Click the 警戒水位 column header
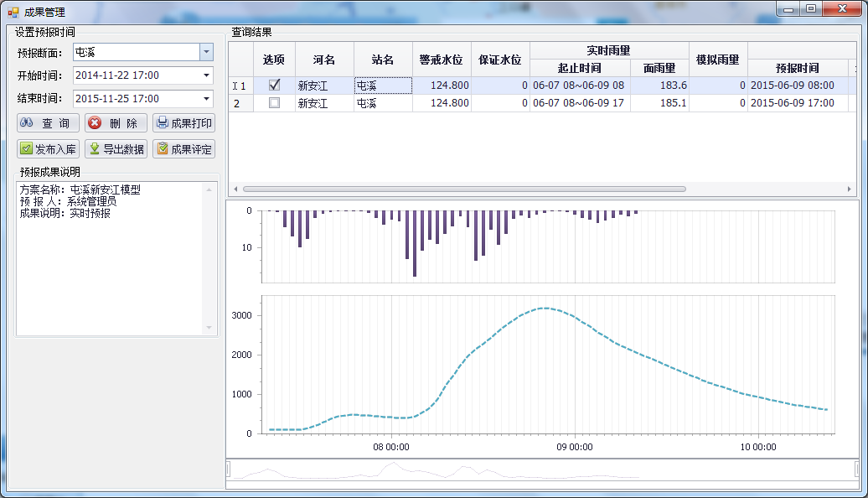Screen dimensions: 868x498 point(442,60)
